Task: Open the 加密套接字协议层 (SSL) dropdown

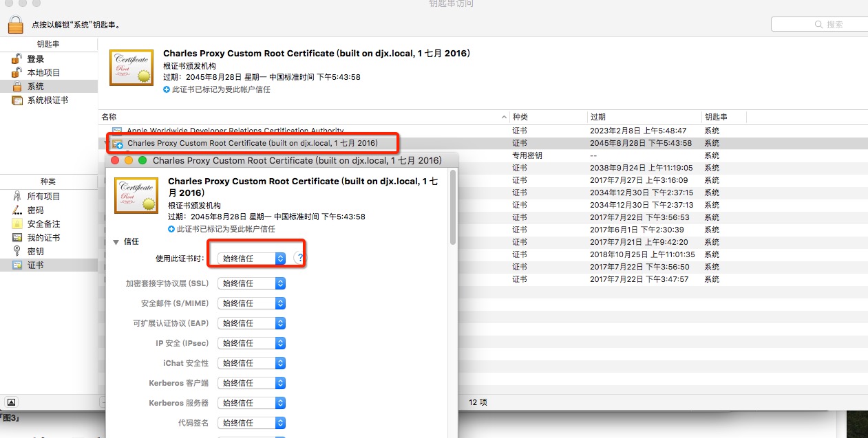Action: [251, 283]
